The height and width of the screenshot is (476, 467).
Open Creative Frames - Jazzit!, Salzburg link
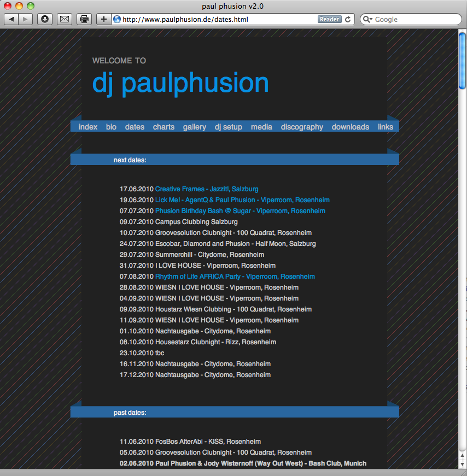(207, 189)
